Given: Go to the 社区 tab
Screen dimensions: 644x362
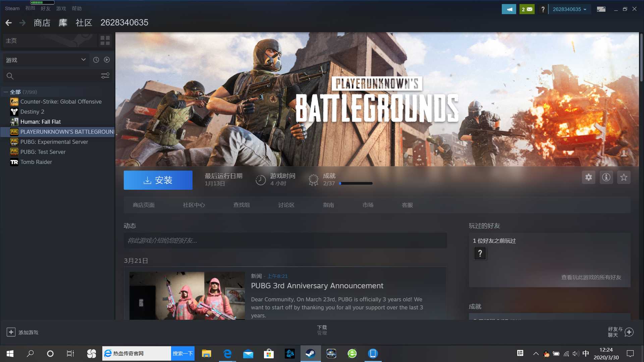Looking at the screenshot, I should [84, 23].
